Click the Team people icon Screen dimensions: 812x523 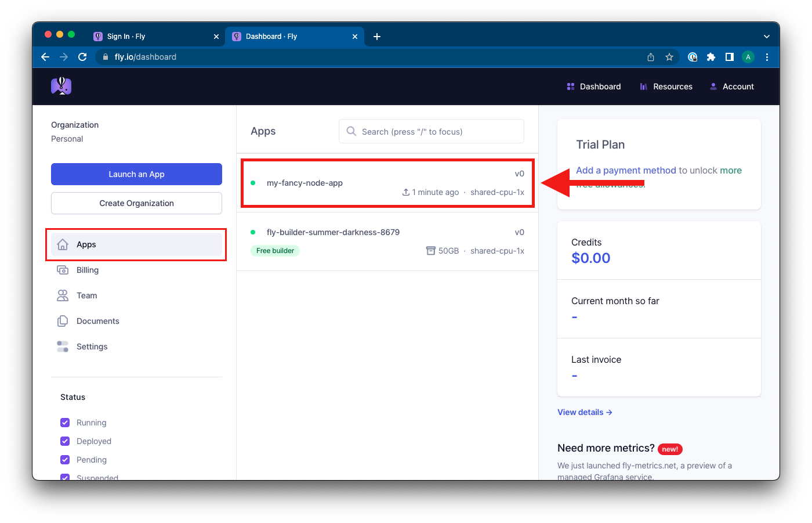pyautogui.click(x=63, y=295)
